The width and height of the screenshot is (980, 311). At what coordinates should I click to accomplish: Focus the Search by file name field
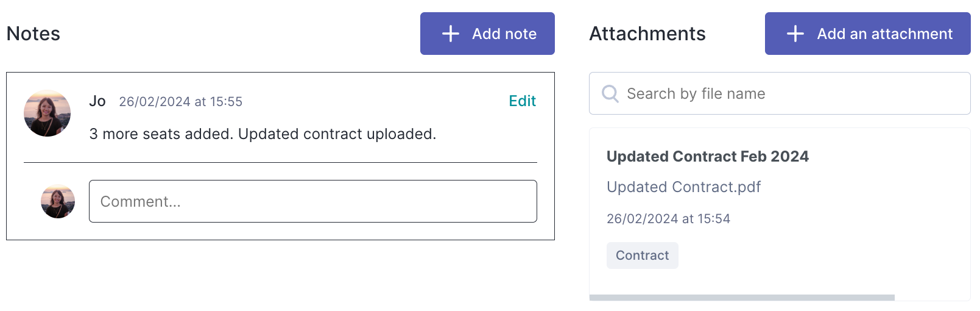point(780,93)
